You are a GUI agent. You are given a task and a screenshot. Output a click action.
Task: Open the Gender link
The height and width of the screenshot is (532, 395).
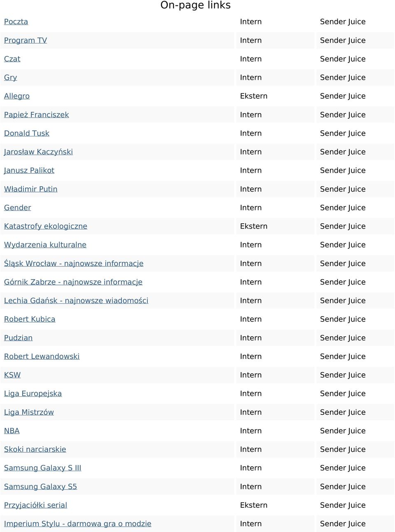pos(18,208)
